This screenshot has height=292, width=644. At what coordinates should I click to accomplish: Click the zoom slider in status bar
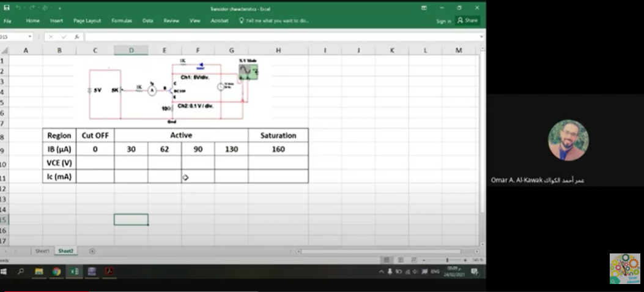(447, 260)
